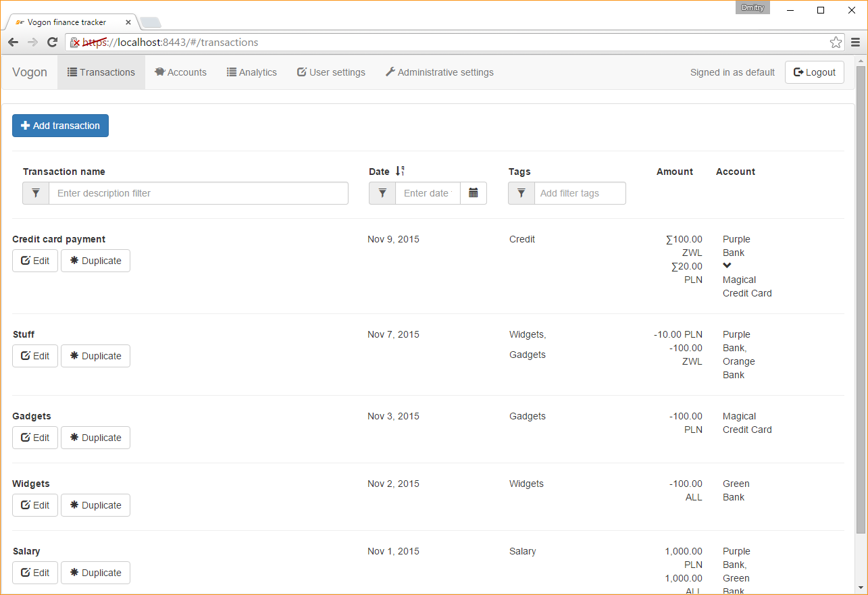This screenshot has height=595, width=868.
Task: Open the calendar date picker icon
Action: click(474, 193)
